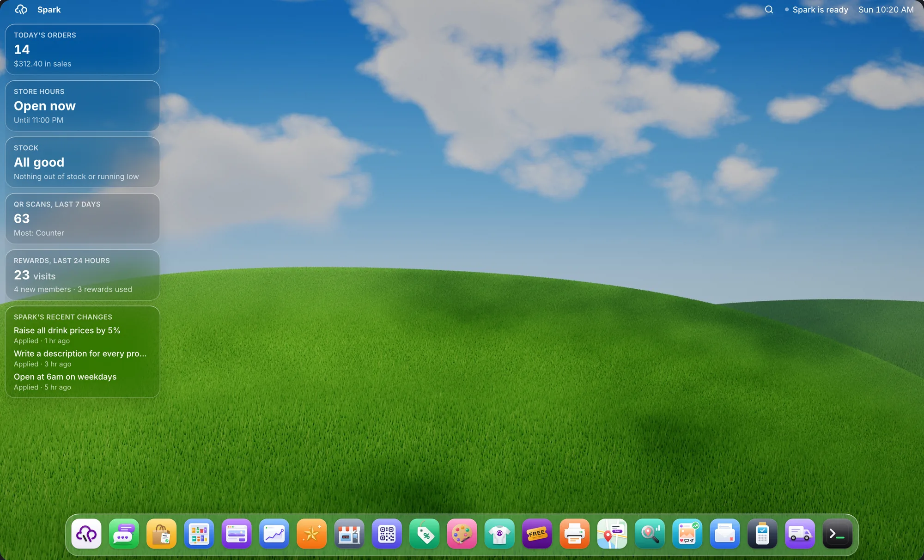The width and height of the screenshot is (924, 560).
Task: Click the search magnifier in the menu bar
Action: point(769,9)
